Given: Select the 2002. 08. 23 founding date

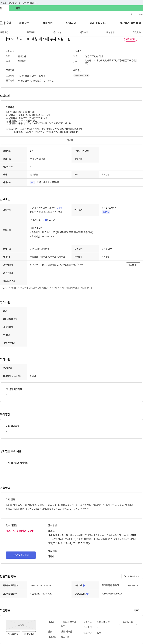Looking at the screenshot, I should point(103,622).
